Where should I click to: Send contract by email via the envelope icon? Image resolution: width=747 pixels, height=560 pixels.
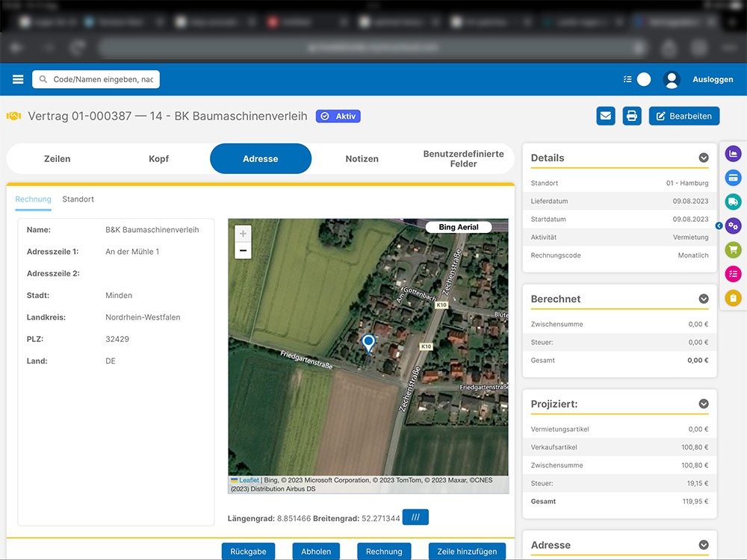(x=606, y=116)
